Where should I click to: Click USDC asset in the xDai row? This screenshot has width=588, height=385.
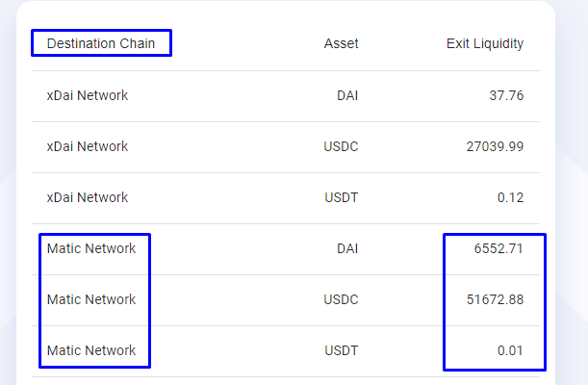[x=341, y=146]
